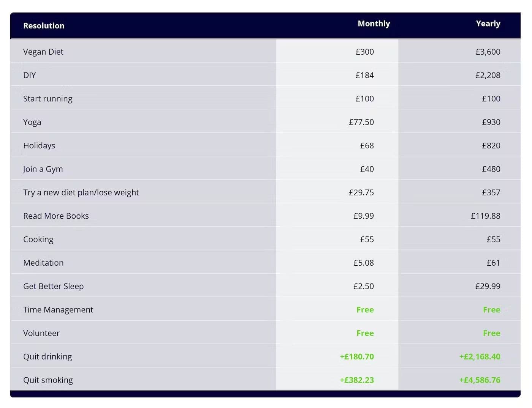Select the DIY monthly cost £184

click(x=364, y=75)
